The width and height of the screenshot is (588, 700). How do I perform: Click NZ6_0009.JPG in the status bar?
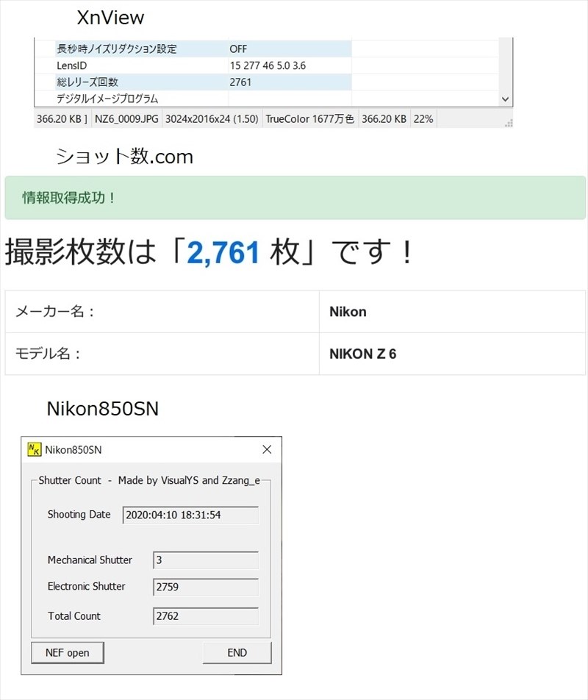click(126, 119)
